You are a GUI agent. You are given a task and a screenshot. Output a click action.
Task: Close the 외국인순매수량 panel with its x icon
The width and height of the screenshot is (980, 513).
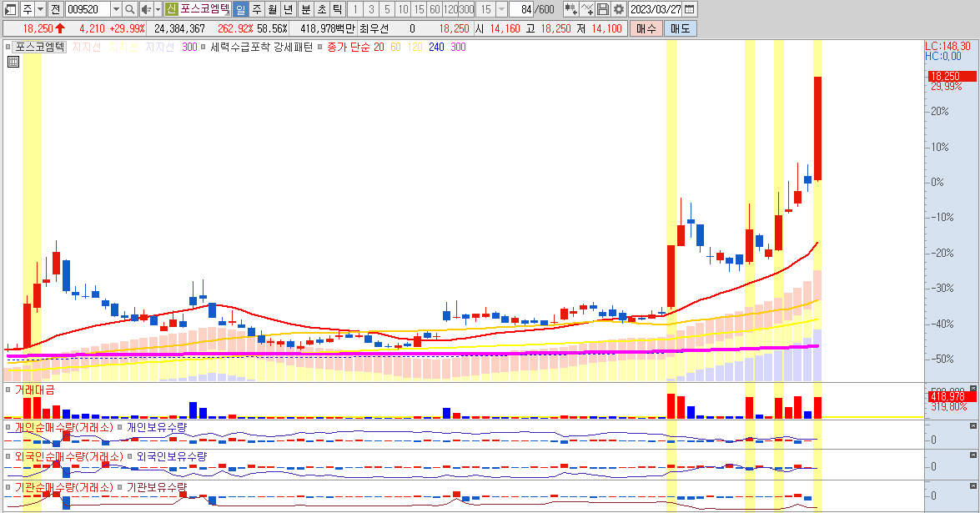click(972, 455)
